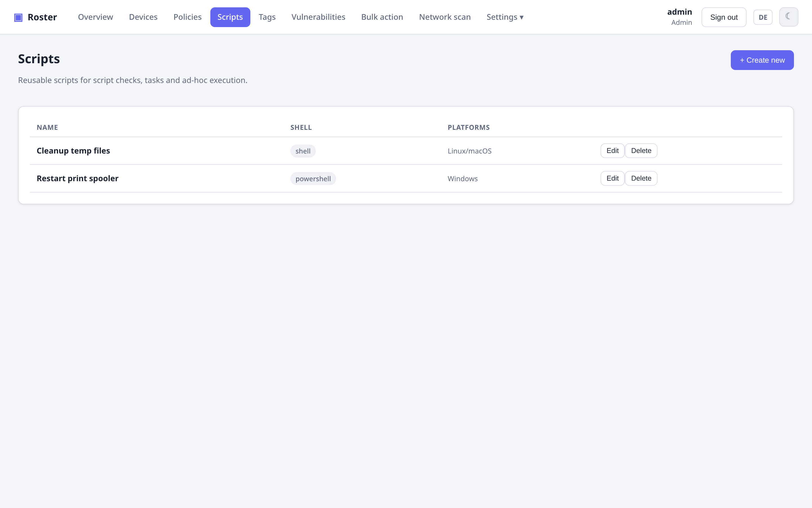Click the Roster brand name
This screenshot has width=812, height=508.
pos(42,17)
